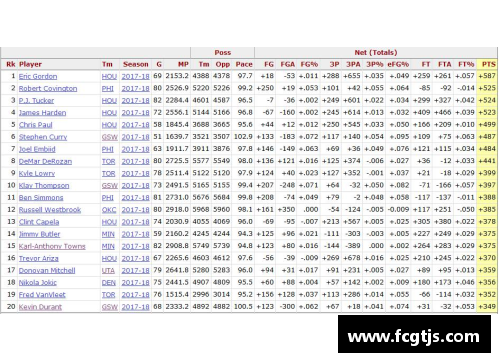Click the 3PA column header
The height and width of the screenshot is (362, 500).
tap(353, 64)
